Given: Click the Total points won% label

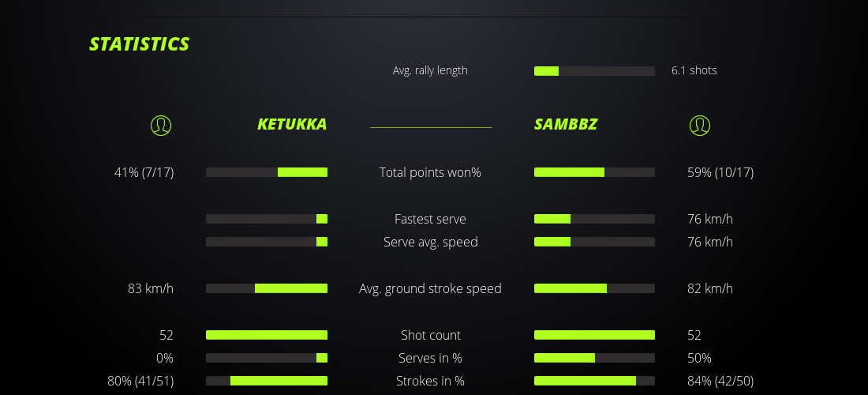Looking at the screenshot, I should [430, 172].
